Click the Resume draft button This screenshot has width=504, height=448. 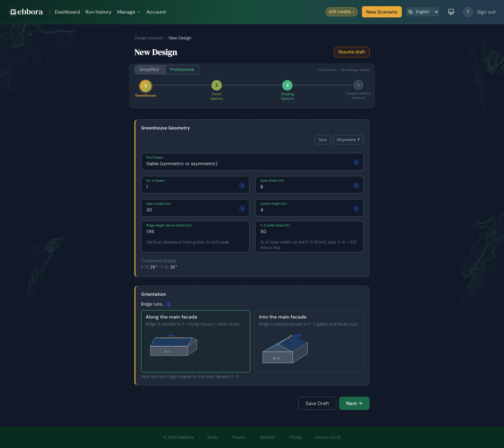click(351, 52)
